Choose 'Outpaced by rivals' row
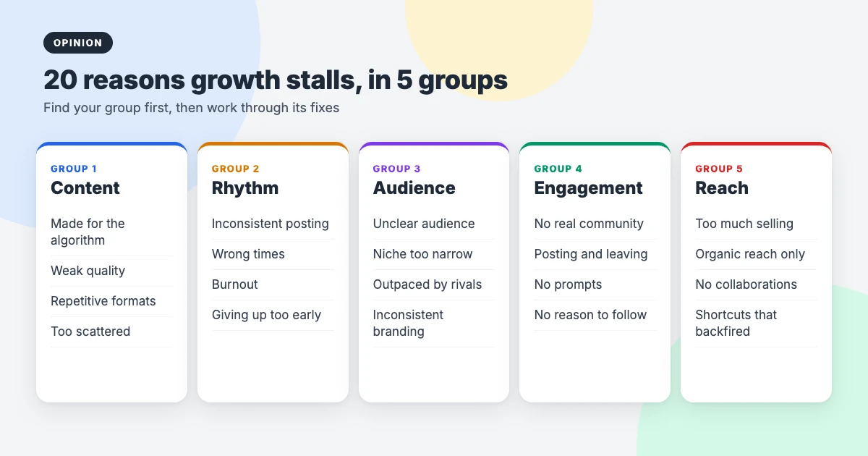 pyautogui.click(x=434, y=284)
